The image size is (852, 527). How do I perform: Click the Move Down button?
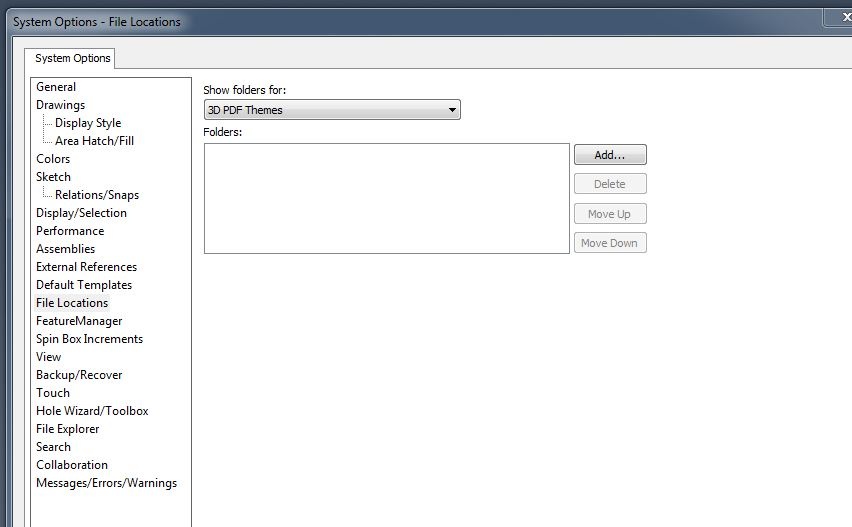click(x=610, y=243)
